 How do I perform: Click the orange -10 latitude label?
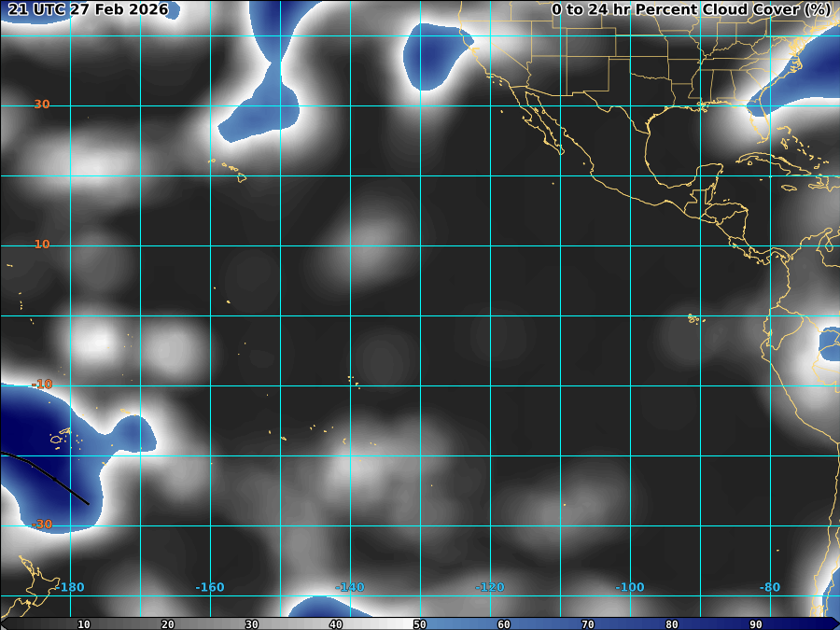[x=42, y=385]
